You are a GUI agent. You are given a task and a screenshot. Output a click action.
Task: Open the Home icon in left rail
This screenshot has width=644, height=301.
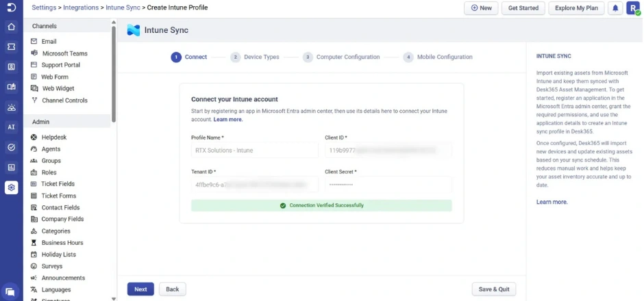pos(12,27)
